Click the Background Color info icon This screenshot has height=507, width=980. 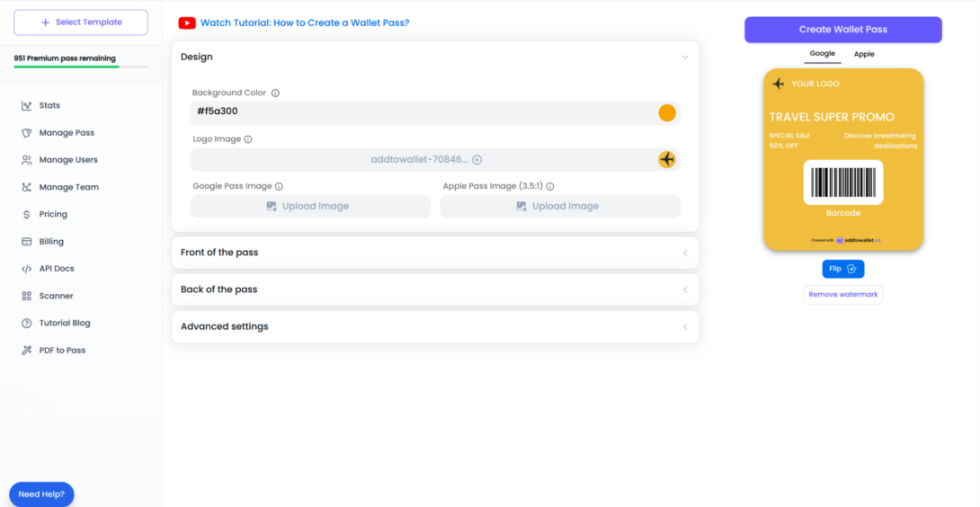[275, 93]
